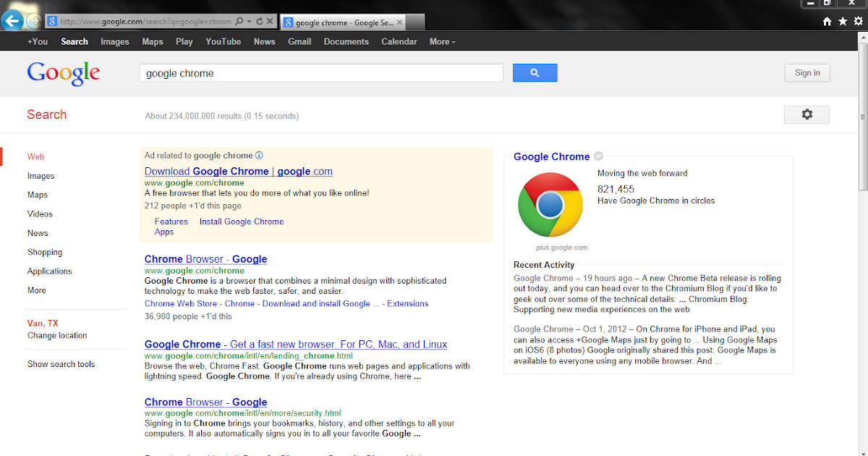
Task: Open Play in Google top bar
Action: click(184, 41)
